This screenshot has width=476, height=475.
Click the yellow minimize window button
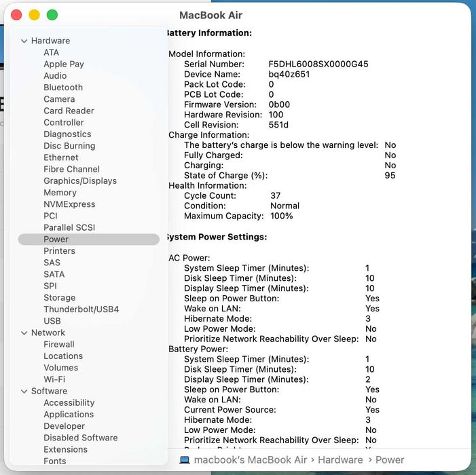coord(35,15)
